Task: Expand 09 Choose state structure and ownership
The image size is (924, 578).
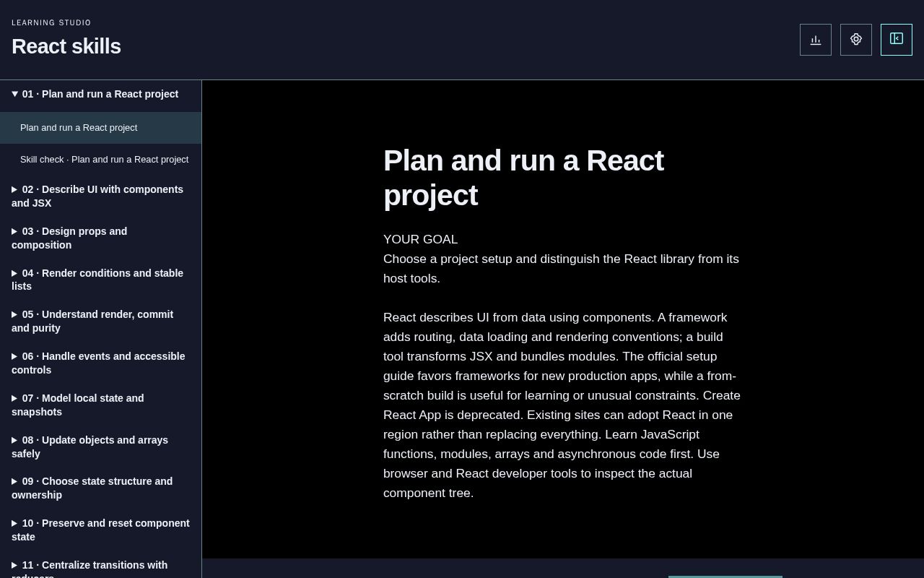Action: click(100, 488)
